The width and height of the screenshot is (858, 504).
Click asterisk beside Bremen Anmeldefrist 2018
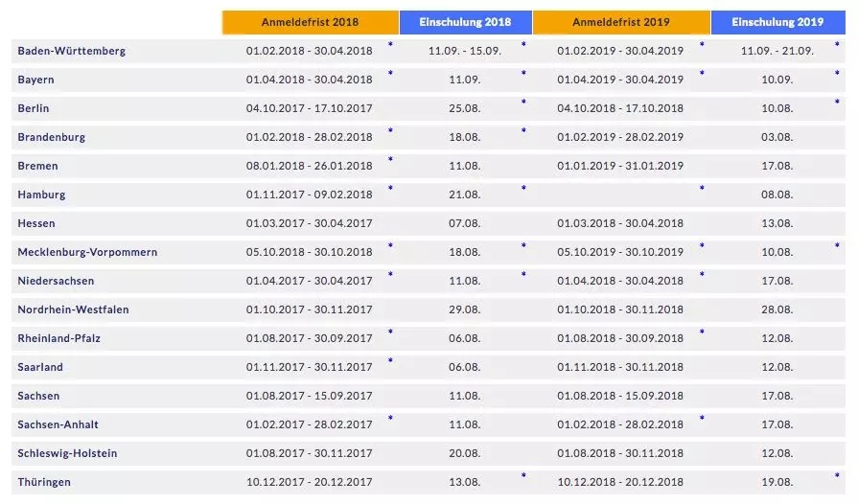tap(390, 159)
